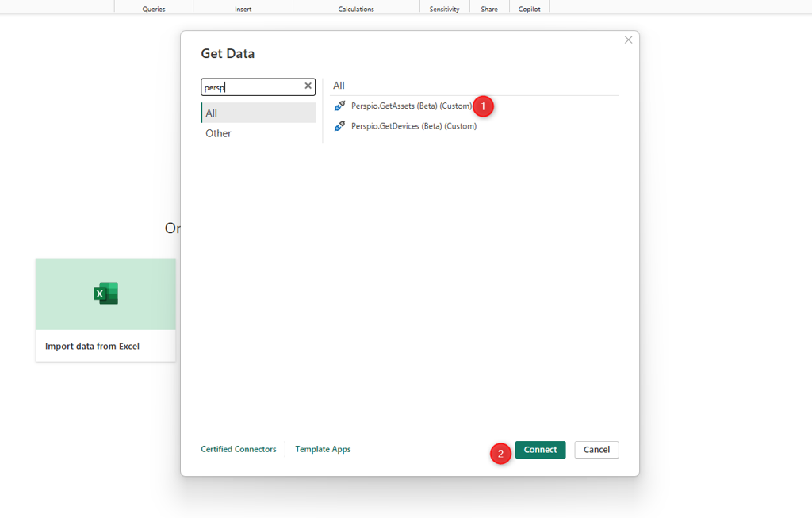The image size is (812, 518).
Task: Click the Excel icon on the import card
Action: tap(105, 294)
